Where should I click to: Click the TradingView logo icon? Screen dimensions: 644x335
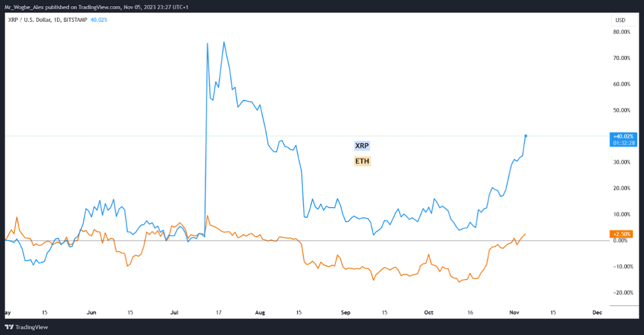pyautogui.click(x=9, y=327)
